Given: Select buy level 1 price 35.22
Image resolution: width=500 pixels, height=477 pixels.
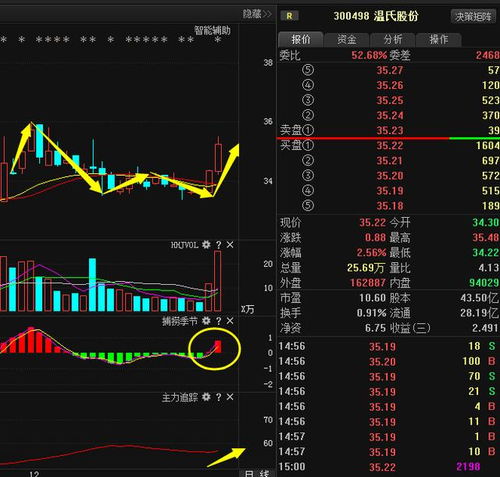Looking at the screenshot, I should pos(390,146).
